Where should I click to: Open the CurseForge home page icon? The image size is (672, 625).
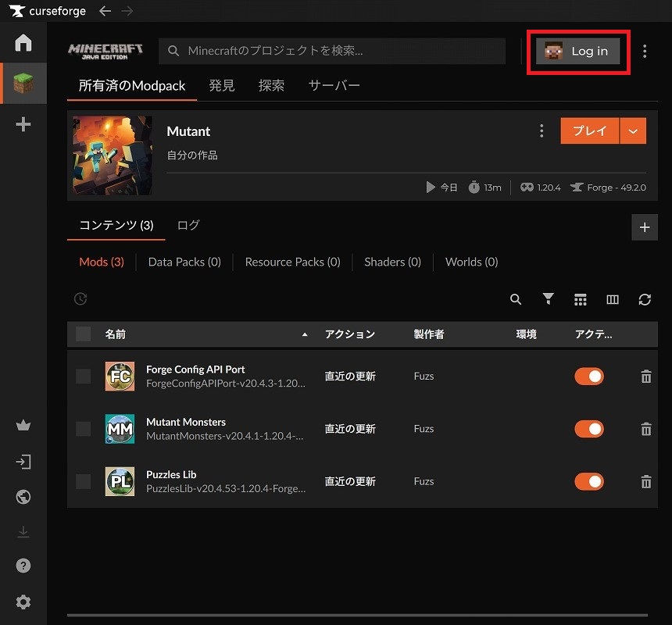coord(23,43)
